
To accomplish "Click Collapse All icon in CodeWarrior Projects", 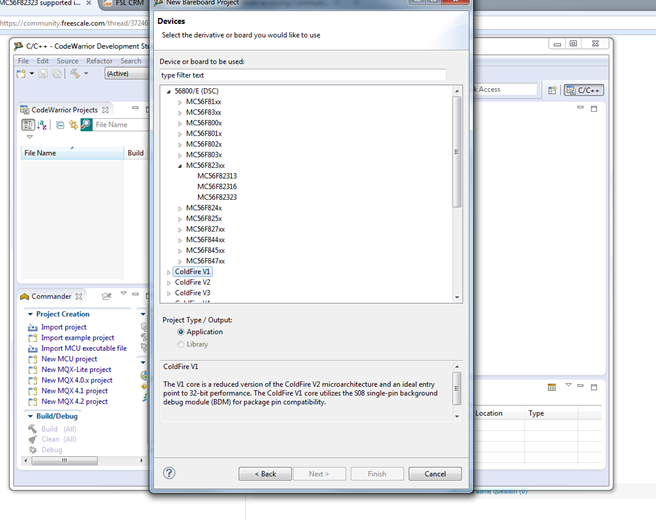I will 60,125.
